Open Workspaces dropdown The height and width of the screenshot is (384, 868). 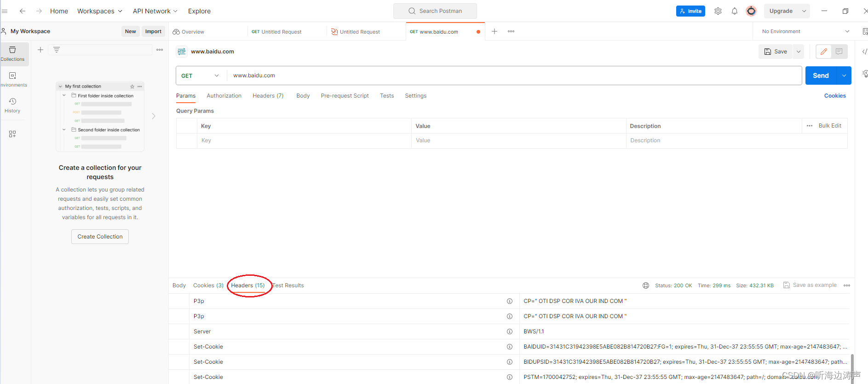click(100, 11)
